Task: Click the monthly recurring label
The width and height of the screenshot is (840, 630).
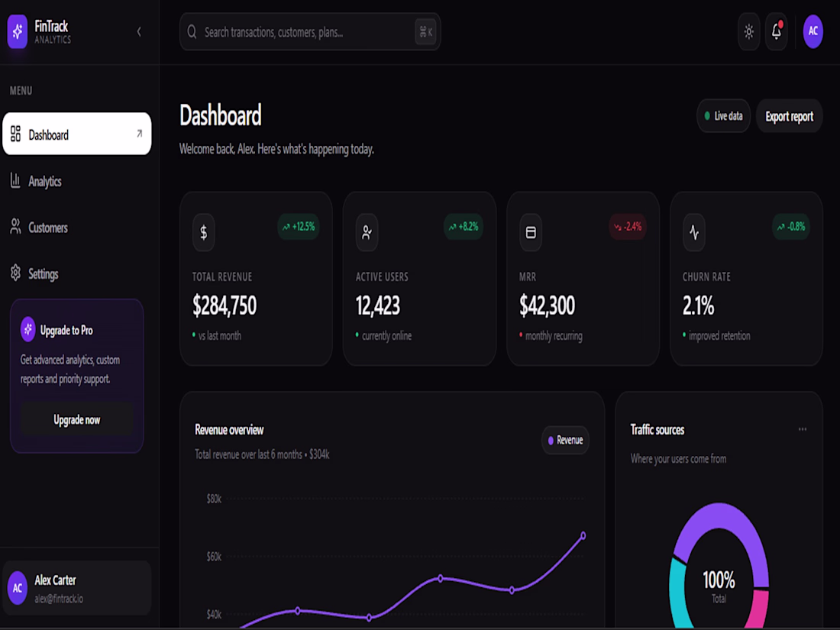Action: point(554,336)
